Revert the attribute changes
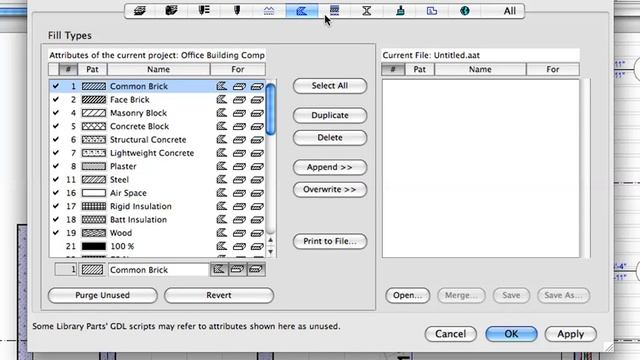This screenshot has width=640, height=360. pyautogui.click(x=219, y=295)
